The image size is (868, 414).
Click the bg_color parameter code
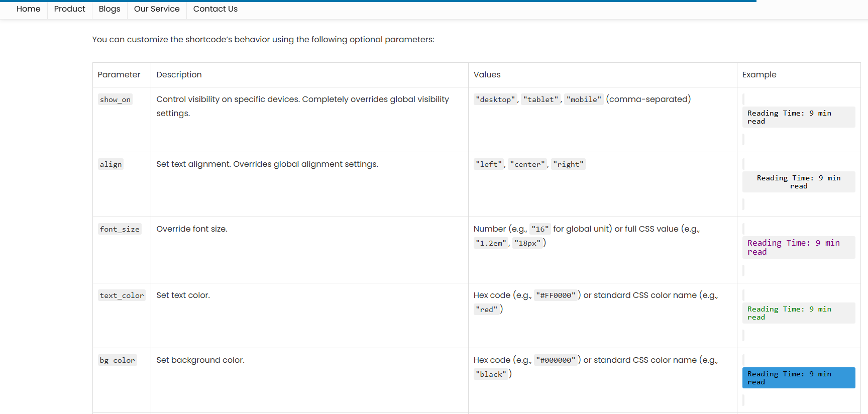point(117,360)
